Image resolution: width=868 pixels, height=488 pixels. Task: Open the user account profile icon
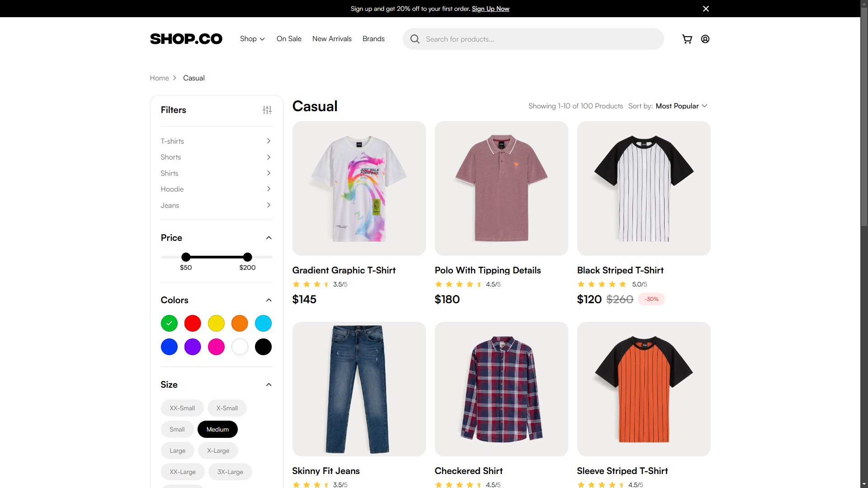coord(705,39)
